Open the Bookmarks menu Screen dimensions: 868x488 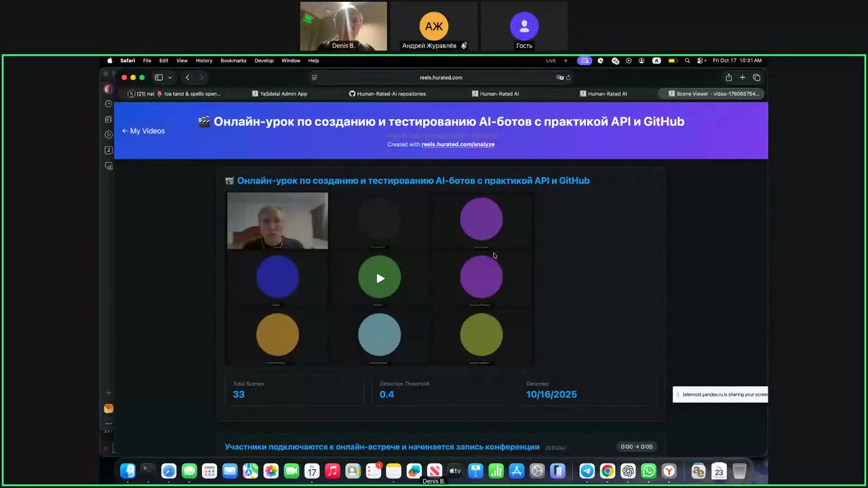point(233,60)
